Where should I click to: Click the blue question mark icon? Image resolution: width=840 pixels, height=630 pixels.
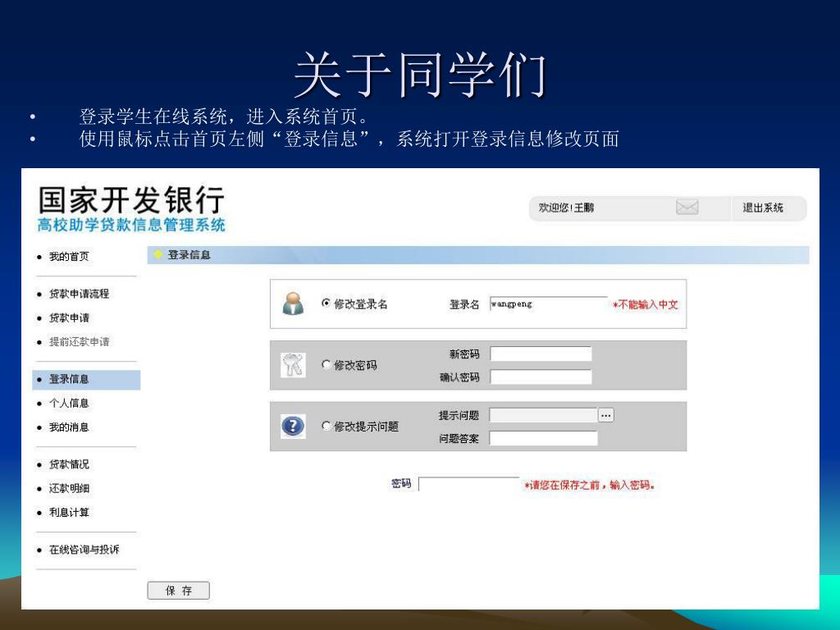293,427
